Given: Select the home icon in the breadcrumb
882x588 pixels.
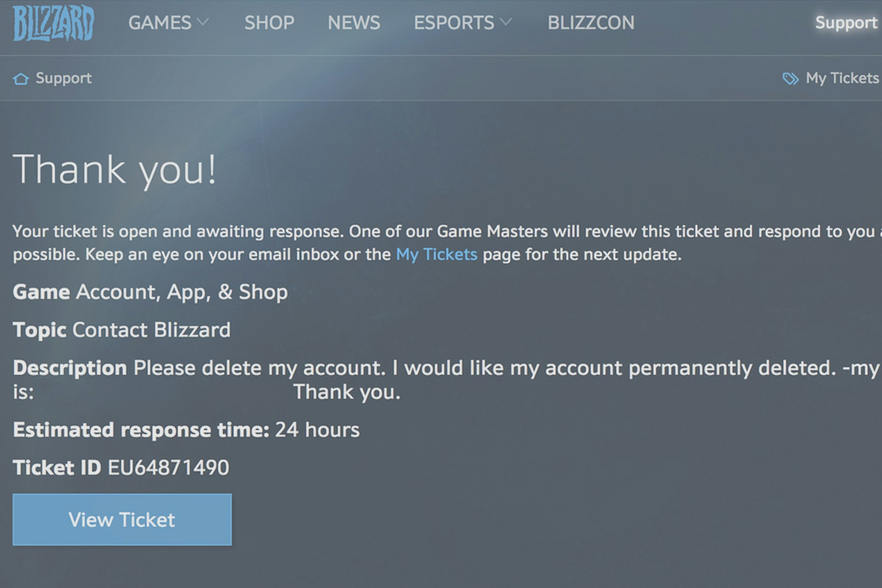Looking at the screenshot, I should point(21,78).
